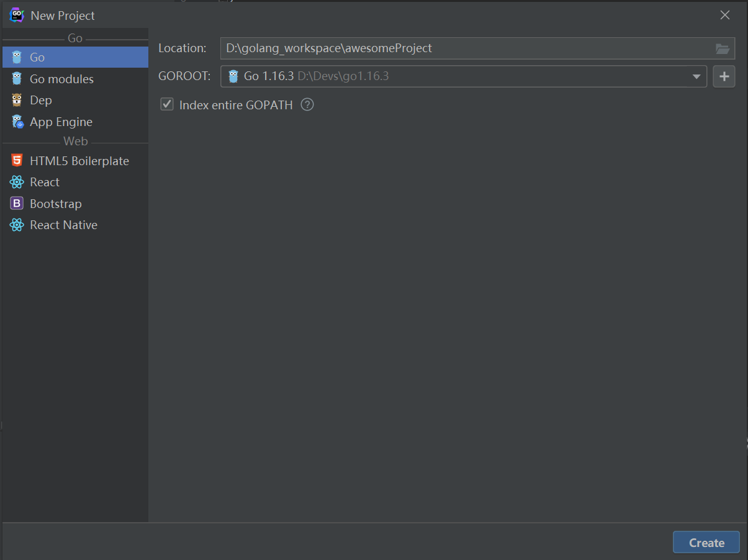Click the App Engine icon
This screenshot has width=748, height=560.
[17, 122]
